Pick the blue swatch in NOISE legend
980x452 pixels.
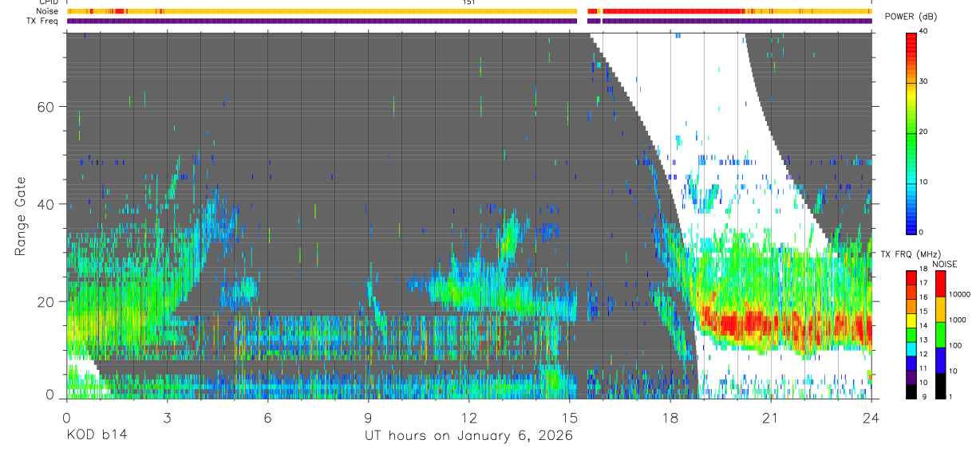click(x=941, y=360)
